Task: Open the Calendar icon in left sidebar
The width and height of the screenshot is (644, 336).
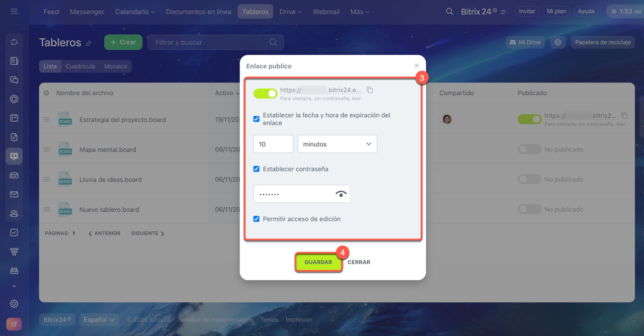Action: (x=14, y=118)
